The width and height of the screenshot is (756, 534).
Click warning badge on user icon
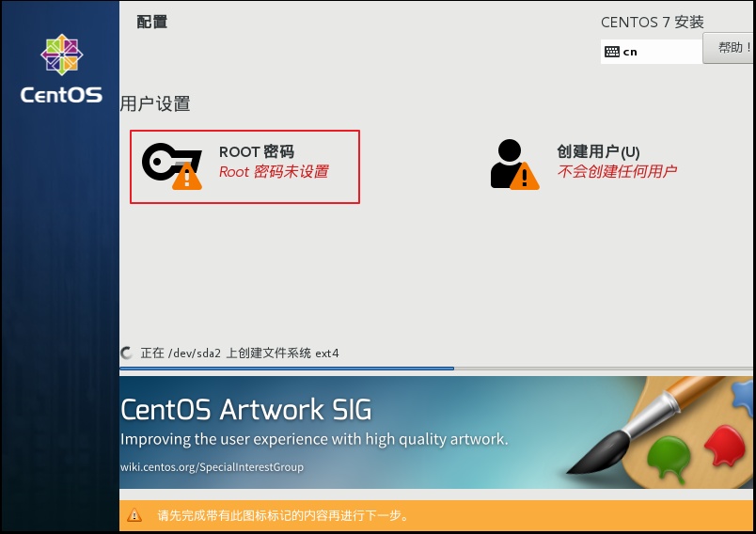[x=524, y=176]
